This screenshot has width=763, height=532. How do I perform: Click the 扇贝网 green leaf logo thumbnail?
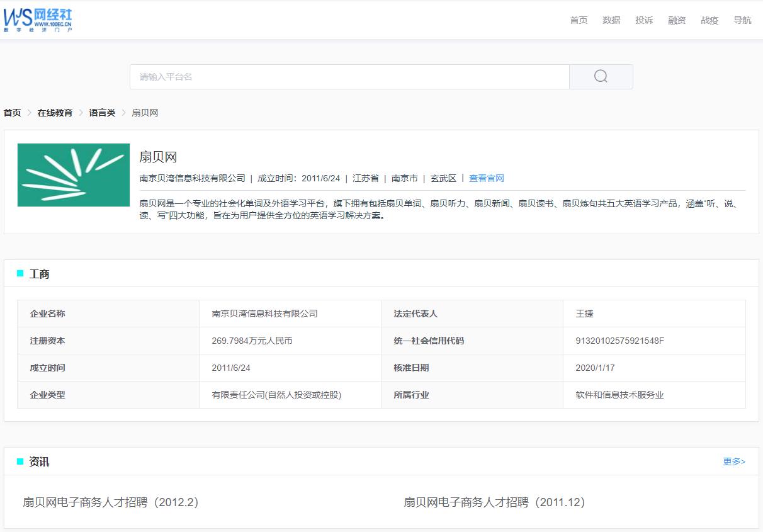[73, 174]
